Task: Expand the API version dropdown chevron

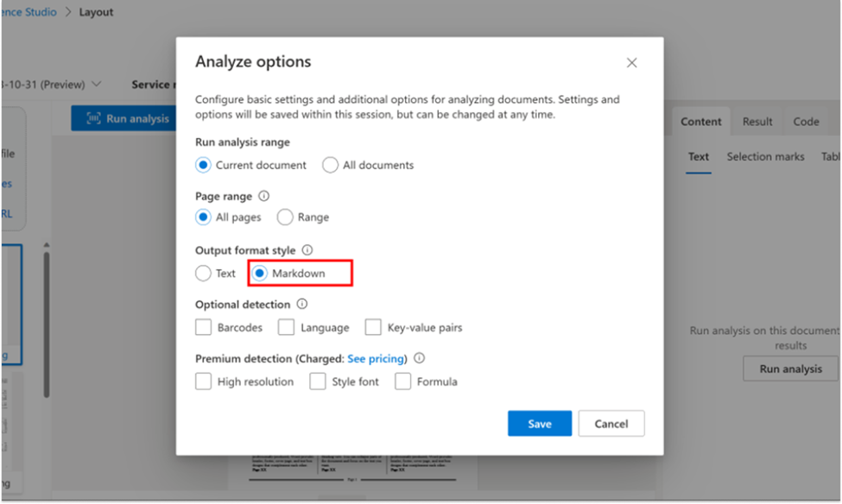Action: tap(97, 85)
